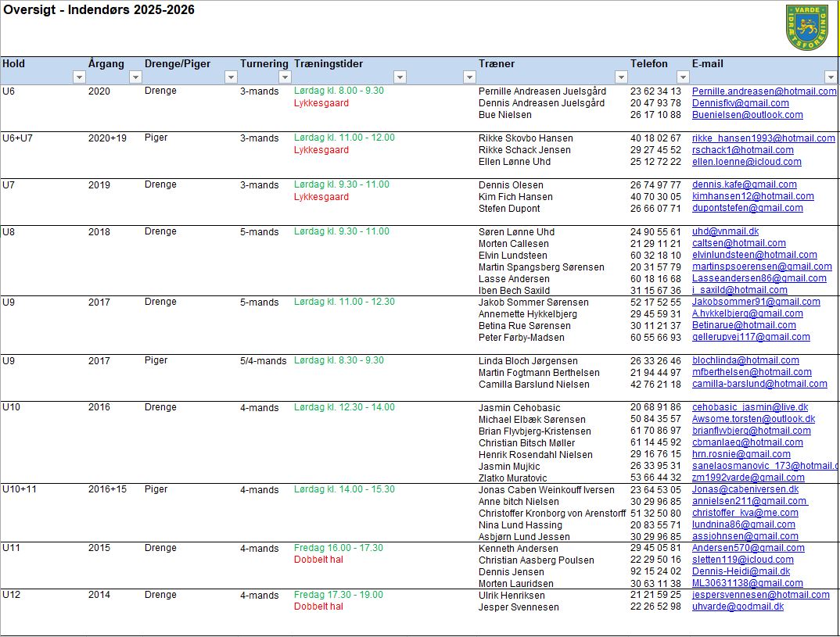Open the Hold column filter dropdown

point(78,77)
